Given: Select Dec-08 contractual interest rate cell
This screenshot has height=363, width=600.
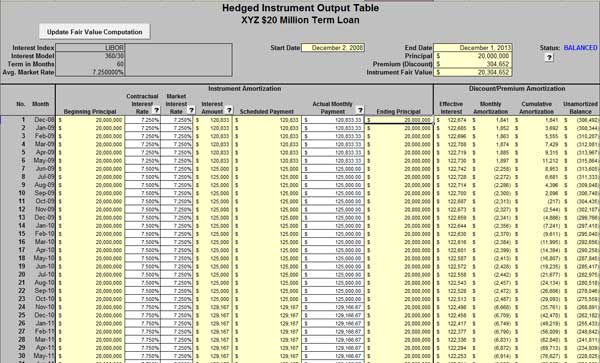Looking at the screenshot, I should point(143,120).
